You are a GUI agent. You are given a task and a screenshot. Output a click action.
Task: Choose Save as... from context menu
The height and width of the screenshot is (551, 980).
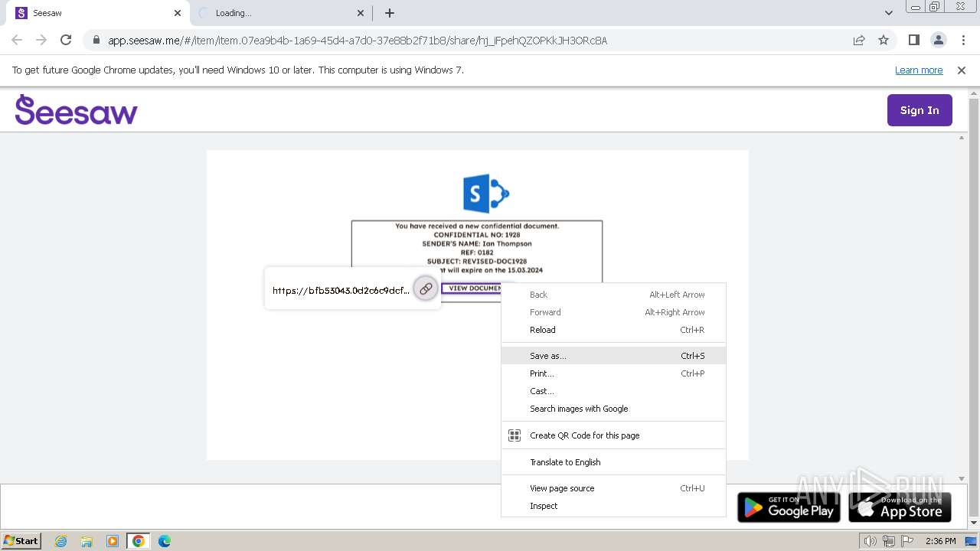pyautogui.click(x=613, y=356)
